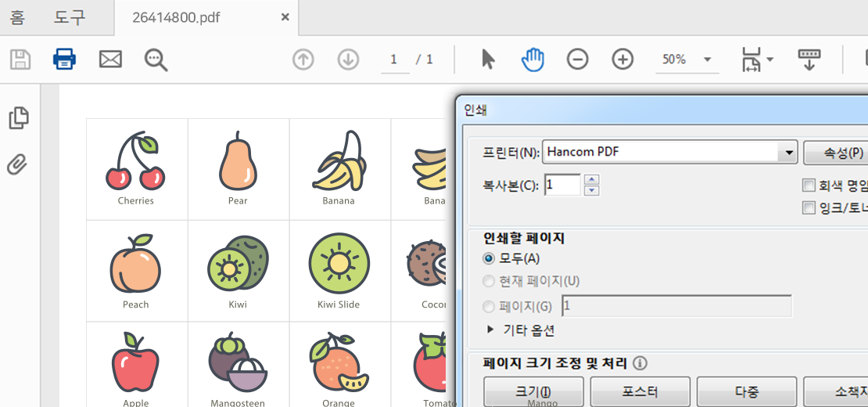Viewport: 868px width, 407px height.
Task: Go to previous page up arrow
Action: (303, 59)
